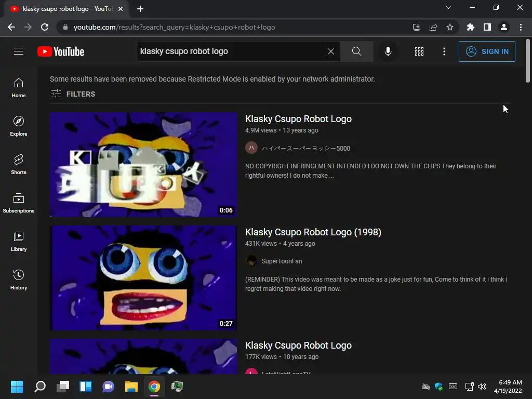Open Subscriptions in the sidebar
Image resolution: width=532 pixels, height=399 pixels.
tap(19, 203)
